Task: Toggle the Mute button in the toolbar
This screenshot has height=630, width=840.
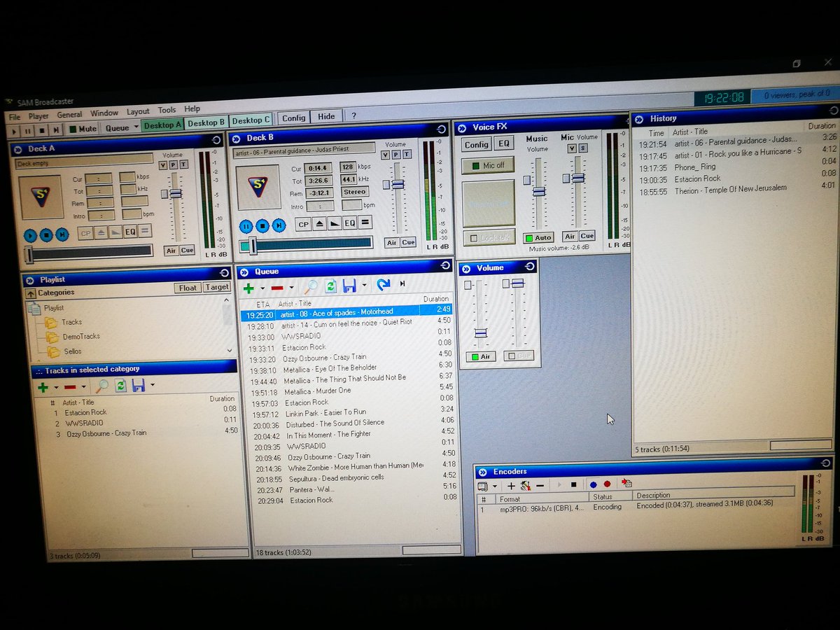Action: point(83,129)
